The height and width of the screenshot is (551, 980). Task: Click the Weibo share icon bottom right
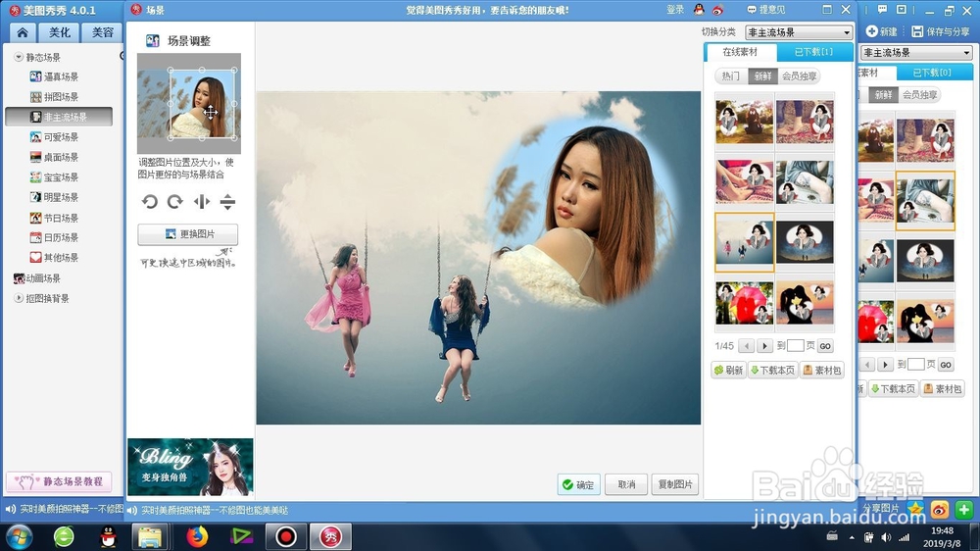coord(940,510)
